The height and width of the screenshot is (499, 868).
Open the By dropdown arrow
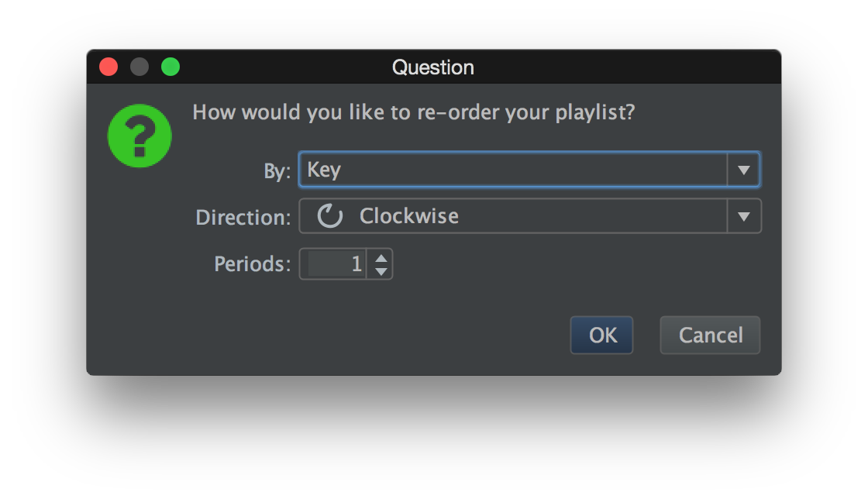(743, 170)
